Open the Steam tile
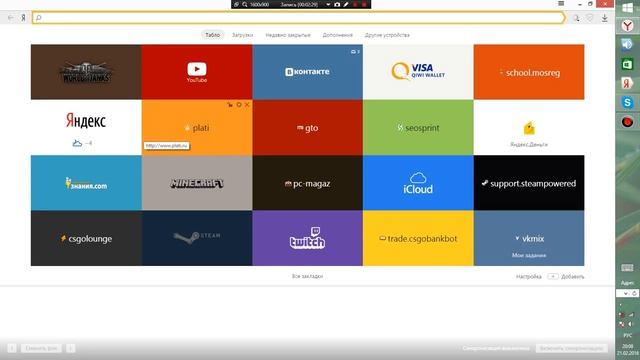The height and width of the screenshot is (360, 640). click(x=197, y=238)
